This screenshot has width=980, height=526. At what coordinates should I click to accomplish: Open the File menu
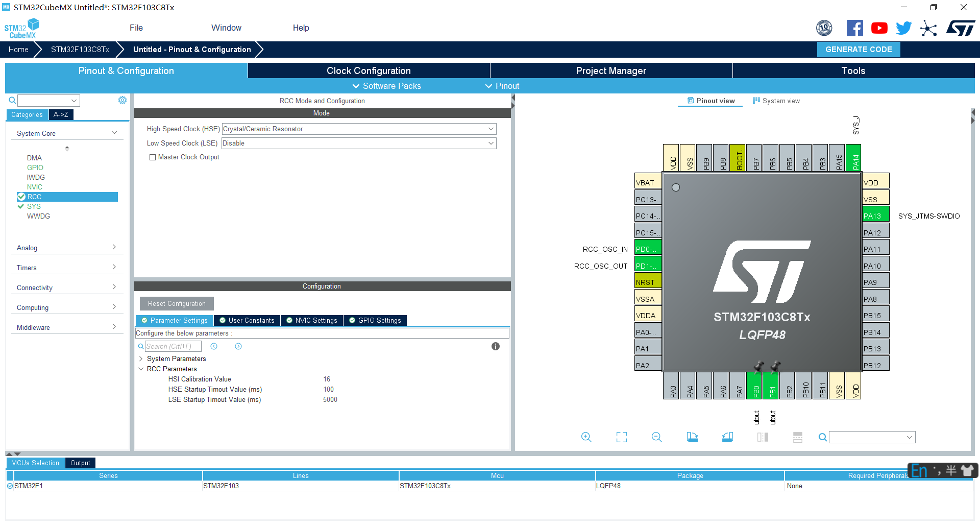point(136,28)
